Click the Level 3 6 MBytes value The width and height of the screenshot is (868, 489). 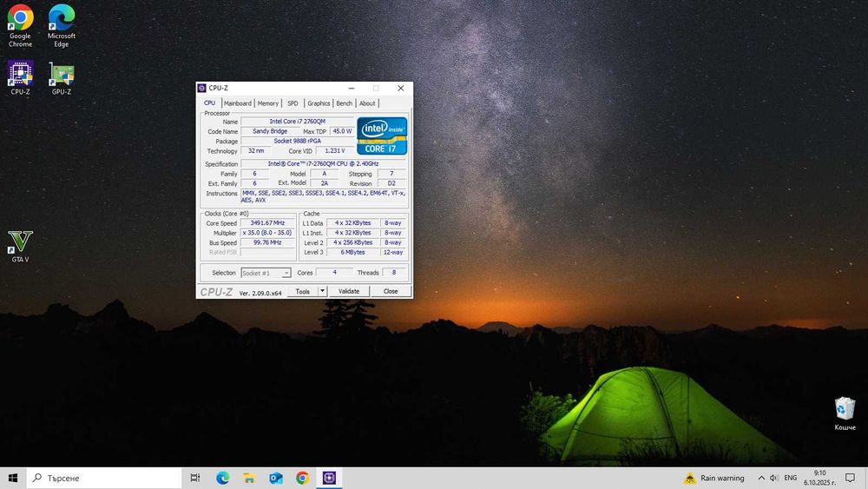click(352, 252)
